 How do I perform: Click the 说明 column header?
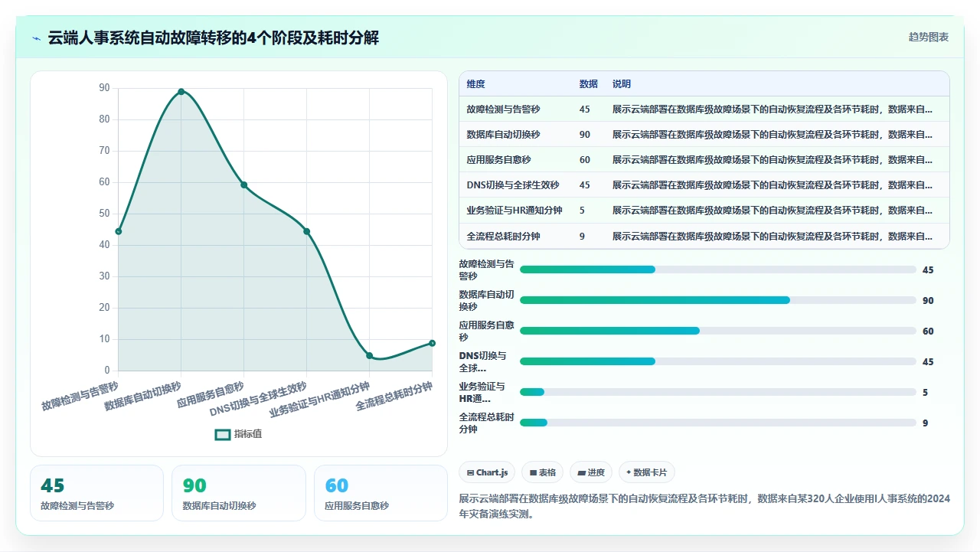click(622, 84)
